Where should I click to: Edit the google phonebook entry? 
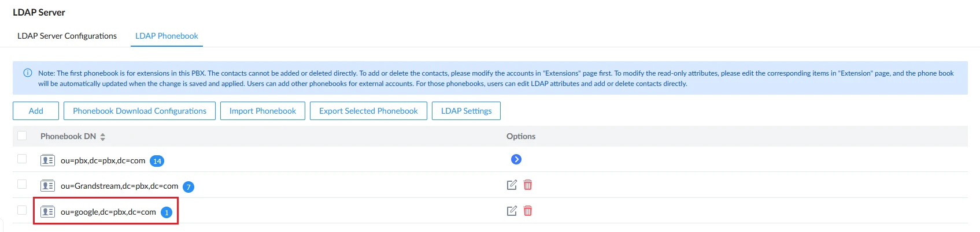(x=512, y=211)
